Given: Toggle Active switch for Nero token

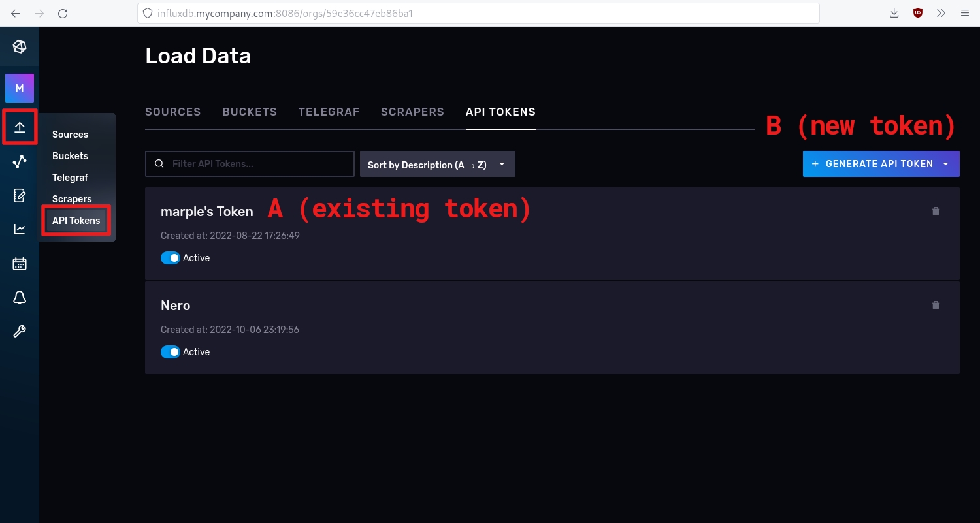Looking at the screenshot, I should tap(171, 352).
